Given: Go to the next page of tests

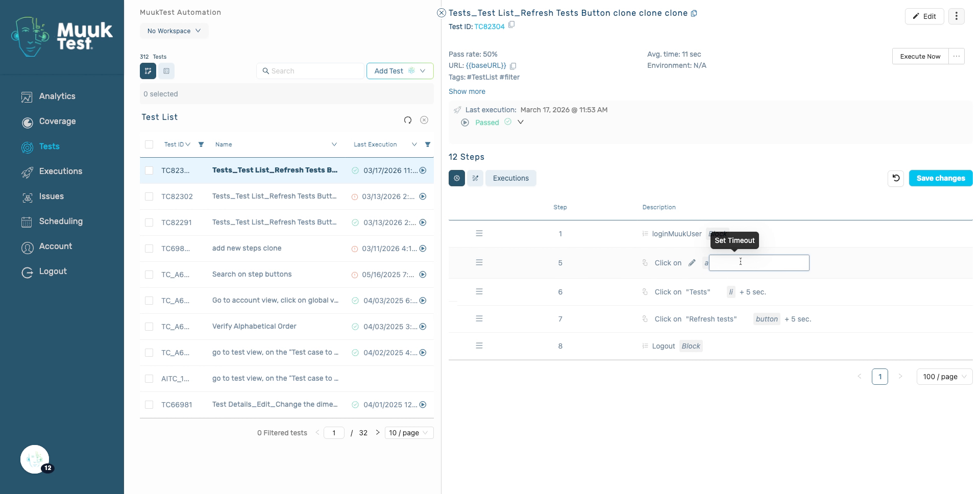Looking at the screenshot, I should pos(378,433).
